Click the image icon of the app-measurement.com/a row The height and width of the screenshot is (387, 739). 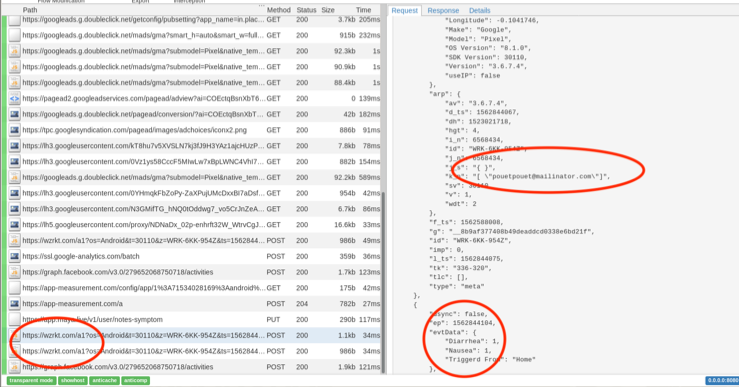(14, 304)
